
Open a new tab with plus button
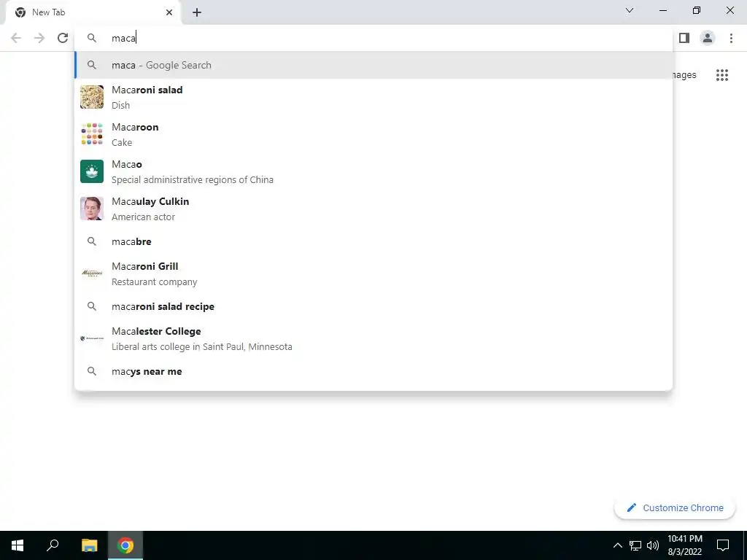197,12
